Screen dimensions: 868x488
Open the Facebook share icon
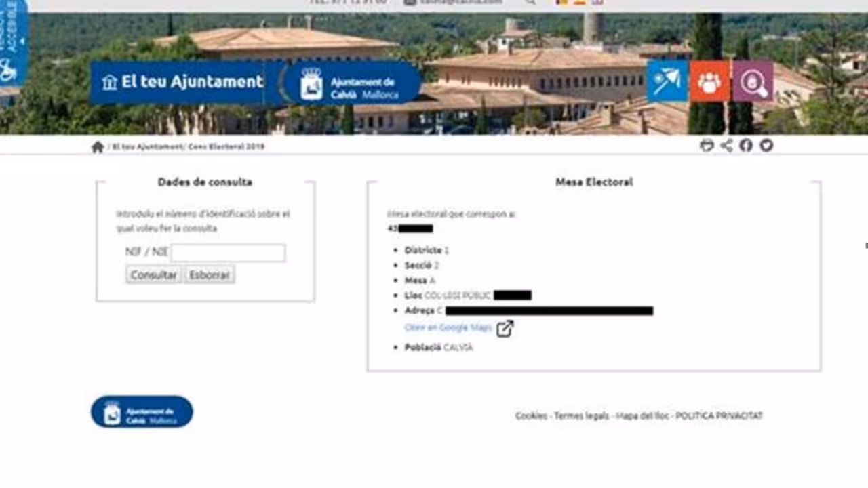[746, 145]
